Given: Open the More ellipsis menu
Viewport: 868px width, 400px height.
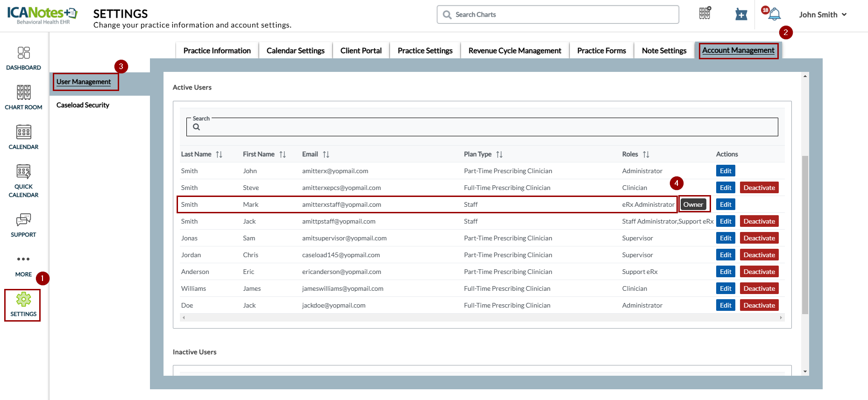Looking at the screenshot, I should [x=23, y=264].
